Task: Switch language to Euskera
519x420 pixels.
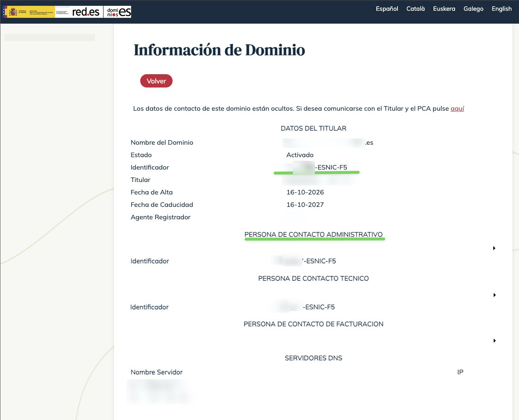Action: (444, 9)
